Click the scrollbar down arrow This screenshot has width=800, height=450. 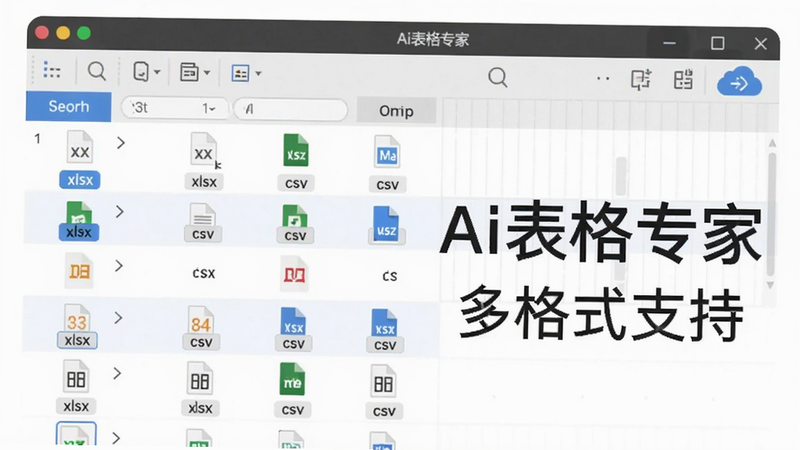click(x=771, y=285)
